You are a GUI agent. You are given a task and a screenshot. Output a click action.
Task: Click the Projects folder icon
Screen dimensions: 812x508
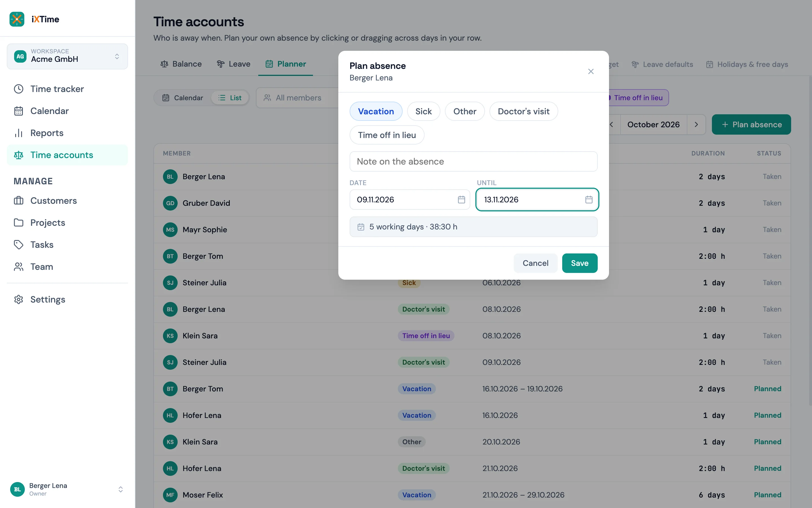tap(18, 222)
